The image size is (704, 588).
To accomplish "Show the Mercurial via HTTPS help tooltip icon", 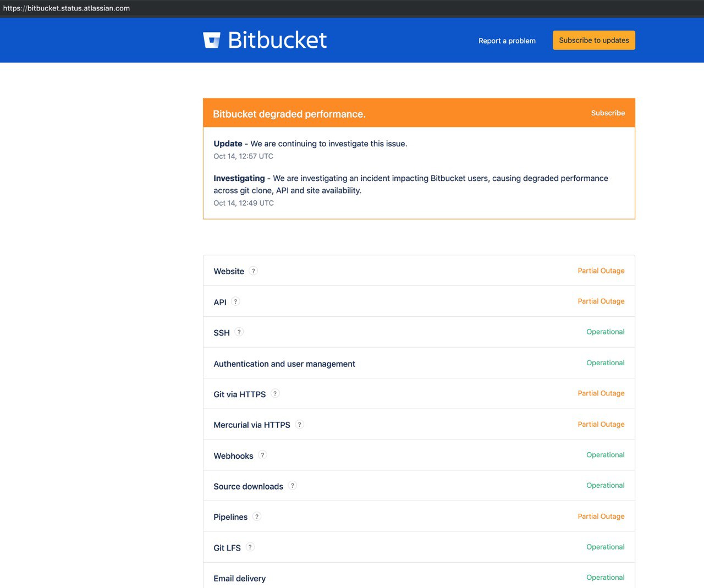I will (299, 424).
